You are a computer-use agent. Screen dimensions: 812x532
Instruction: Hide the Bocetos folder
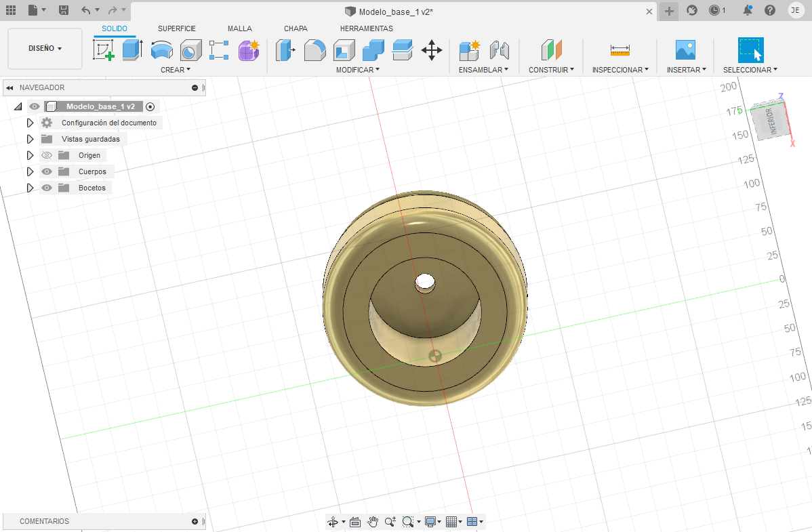(47, 188)
